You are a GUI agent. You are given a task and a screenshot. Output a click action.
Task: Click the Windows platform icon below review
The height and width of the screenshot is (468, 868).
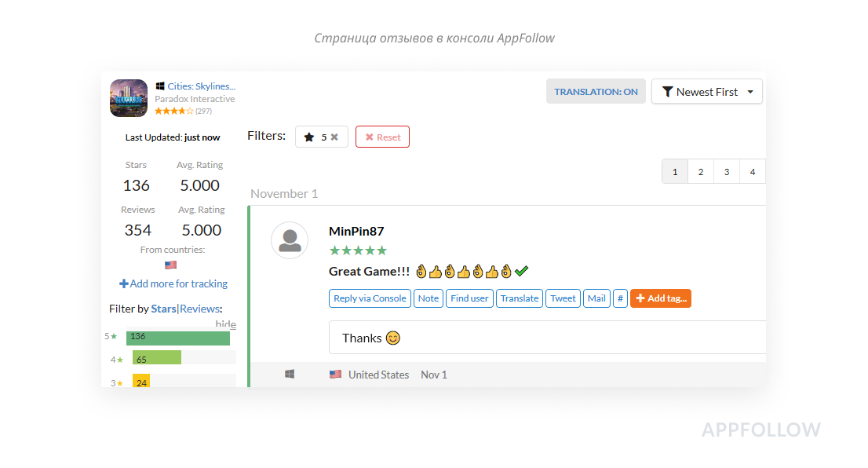pos(290,375)
